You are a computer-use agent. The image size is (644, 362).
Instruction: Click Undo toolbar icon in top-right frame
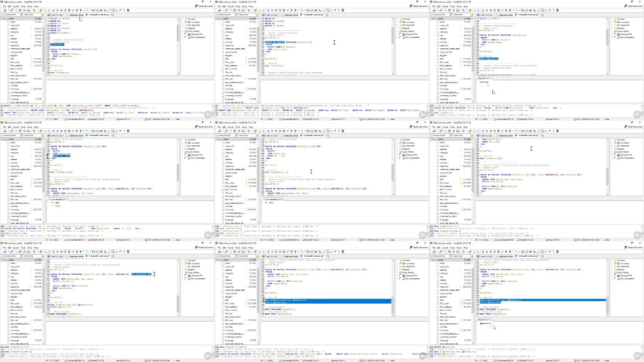pos(454,10)
